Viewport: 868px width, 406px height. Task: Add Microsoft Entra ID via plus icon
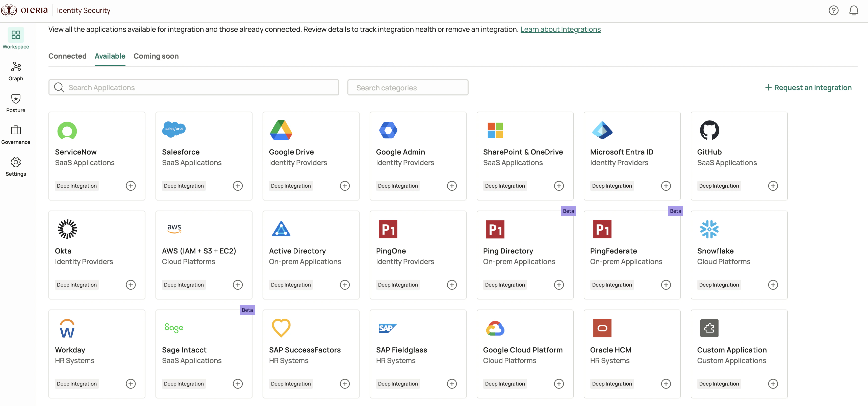coord(666,186)
